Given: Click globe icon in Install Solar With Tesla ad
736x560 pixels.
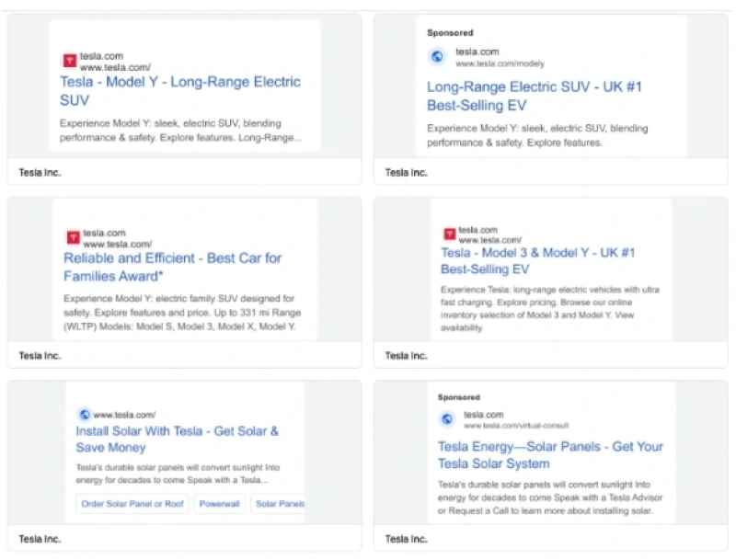Looking at the screenshot, I should click(84, 415).
